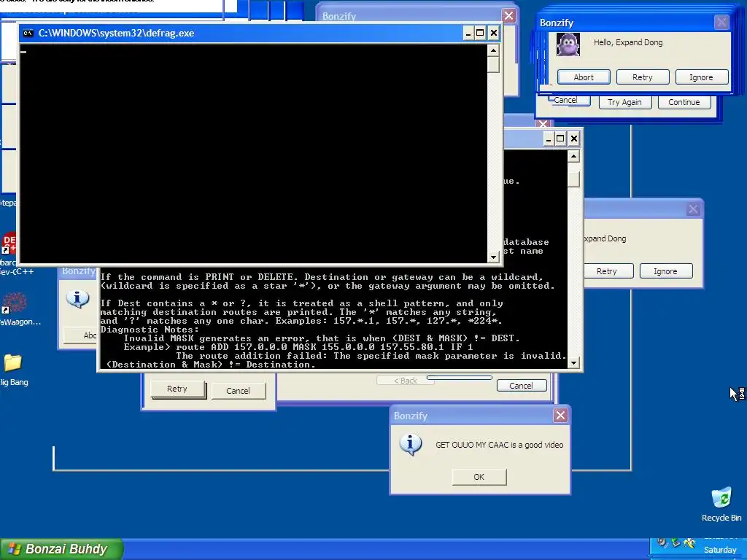Screen dimensions: 747x560
Task: Click 'GET OUUO MY CAAC is a good video' text
Action: pos(499,445)
